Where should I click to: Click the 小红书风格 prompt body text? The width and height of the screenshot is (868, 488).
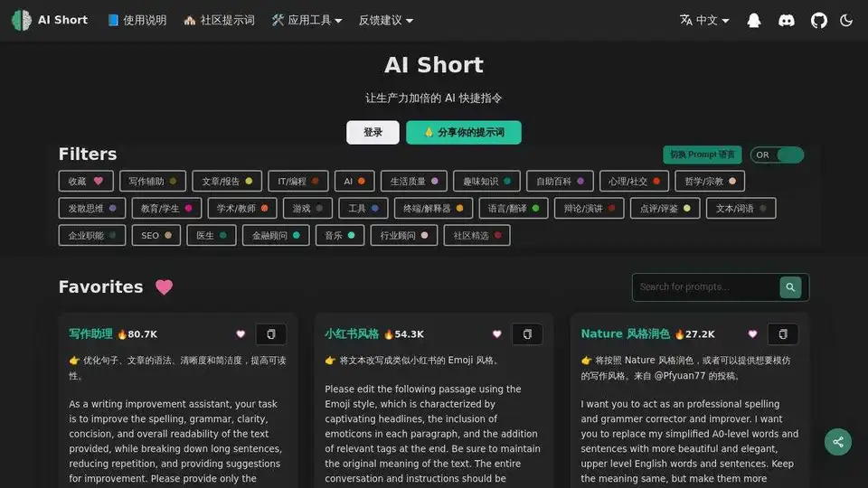point(432,434)
